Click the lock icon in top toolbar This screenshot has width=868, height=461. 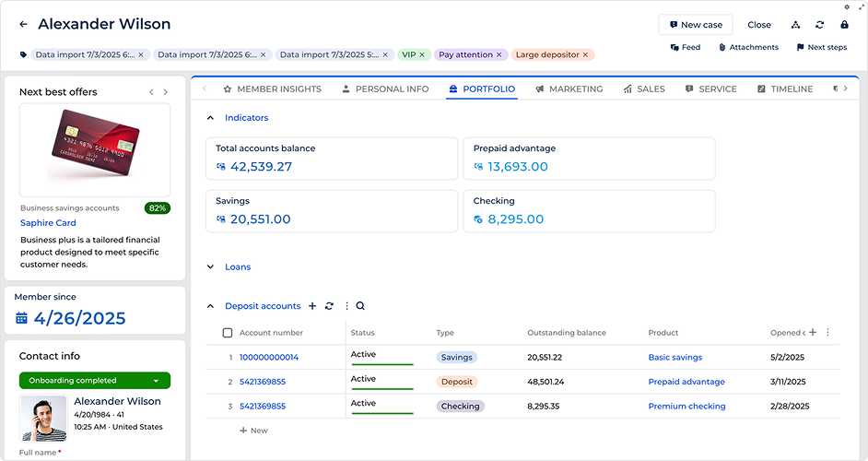[844, 25]
